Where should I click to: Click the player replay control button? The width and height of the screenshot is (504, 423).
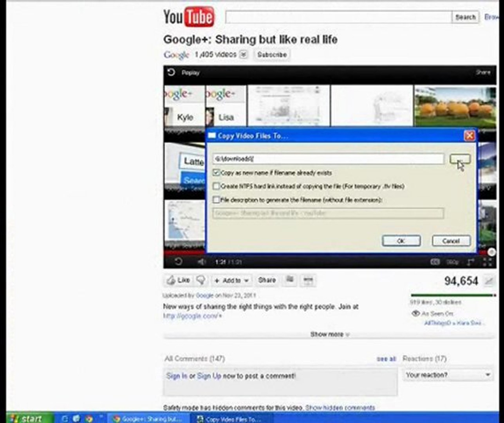pyautogui.click(x=178, y=262)
